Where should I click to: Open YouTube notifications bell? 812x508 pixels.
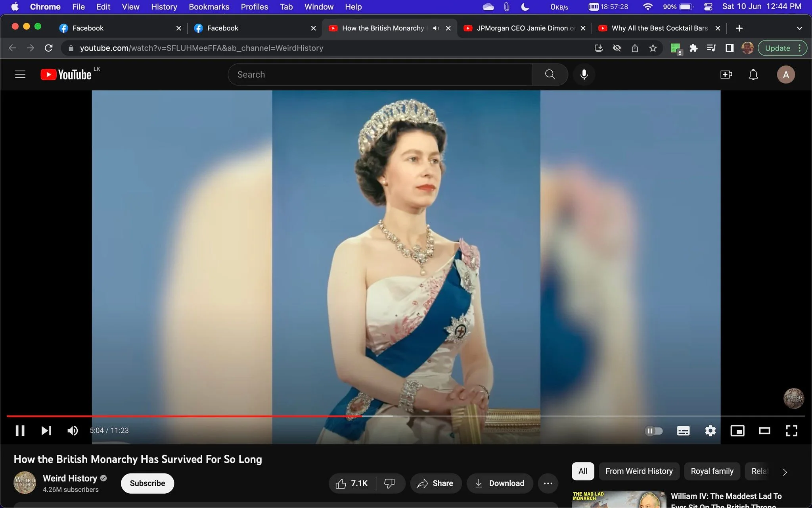point(753,75)
